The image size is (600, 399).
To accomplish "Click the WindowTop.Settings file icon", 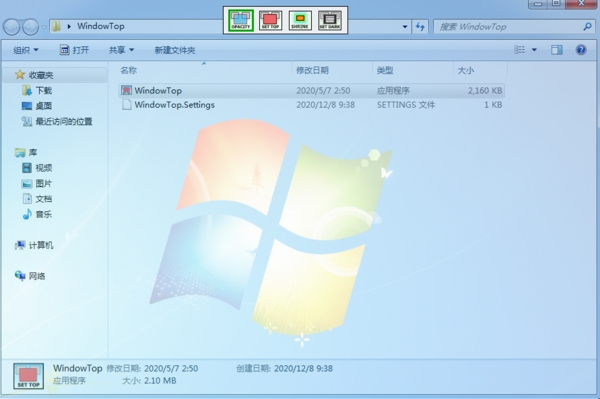I will click(x=126, y=105).
